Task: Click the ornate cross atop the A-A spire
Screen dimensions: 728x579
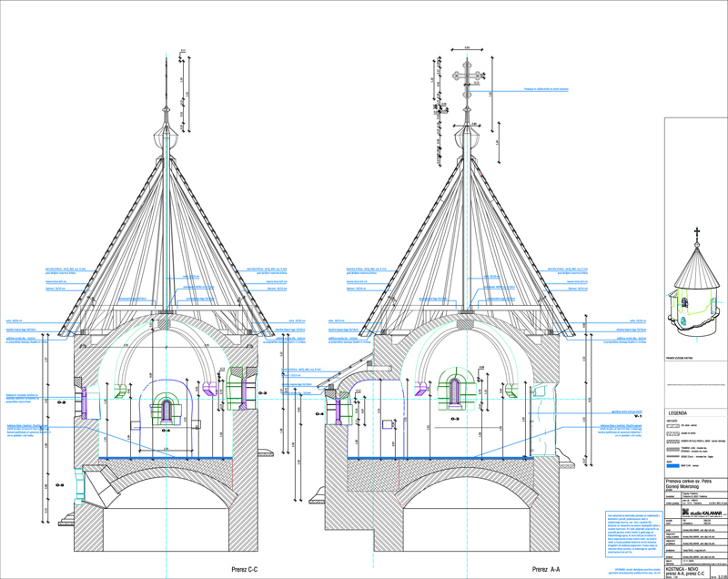Action: click(x=467, y=75)
